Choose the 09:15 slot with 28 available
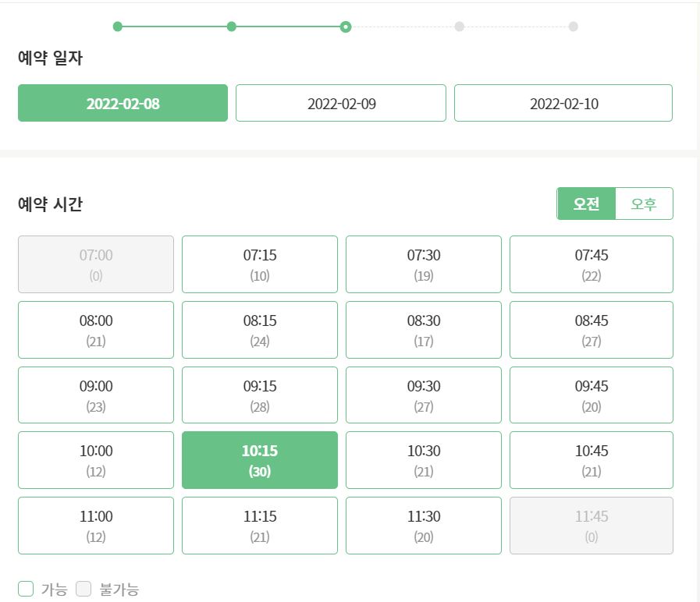 [260, 395]
